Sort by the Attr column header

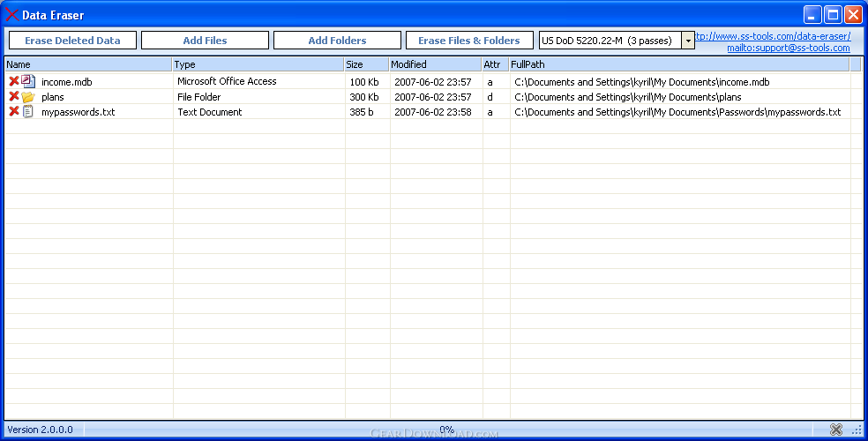496,64
